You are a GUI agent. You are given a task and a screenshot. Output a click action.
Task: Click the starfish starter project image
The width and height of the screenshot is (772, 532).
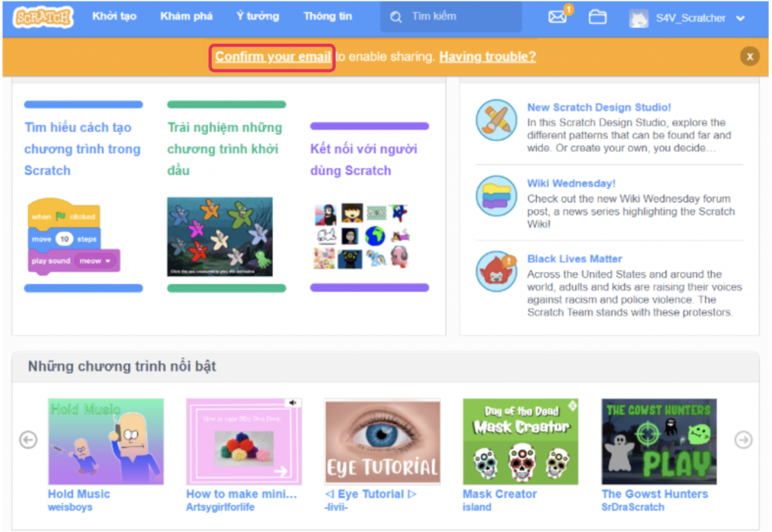[219, 237]
